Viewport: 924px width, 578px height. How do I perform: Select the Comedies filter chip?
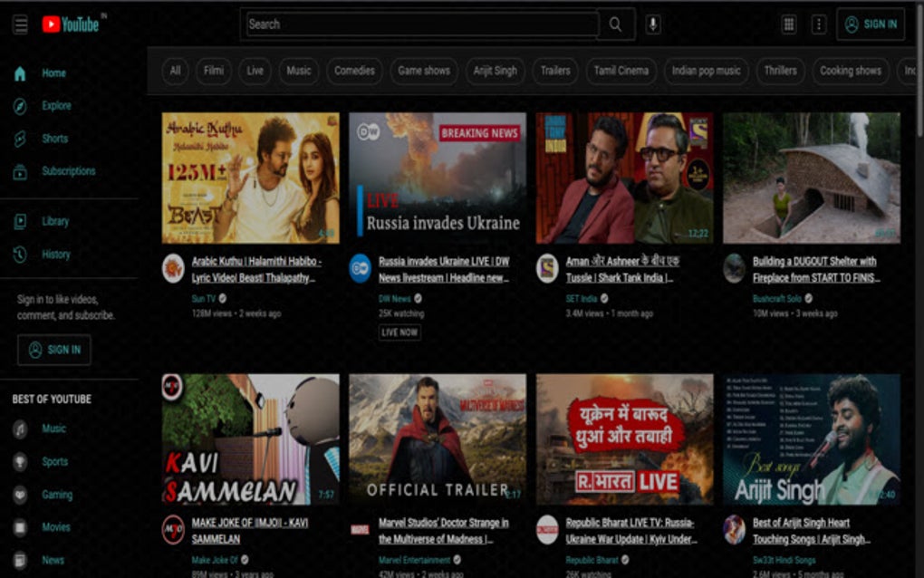pos(354,71)
